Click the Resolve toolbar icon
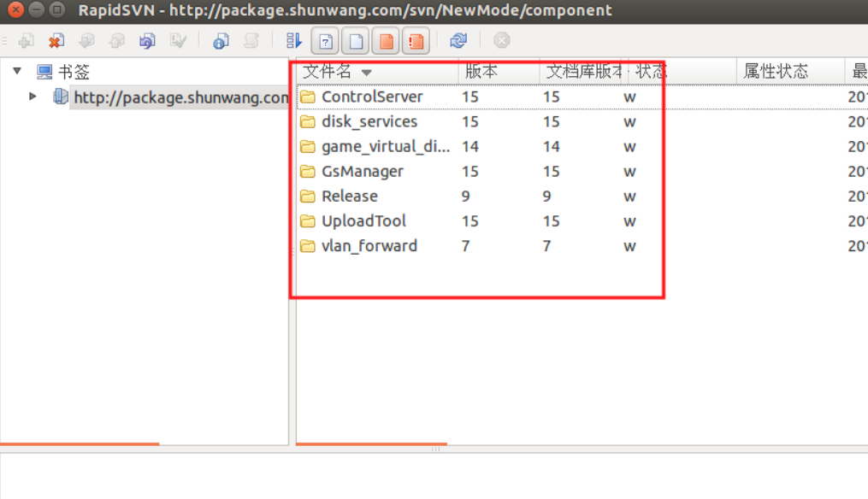The image size is (868, 499). click(176, 40)
